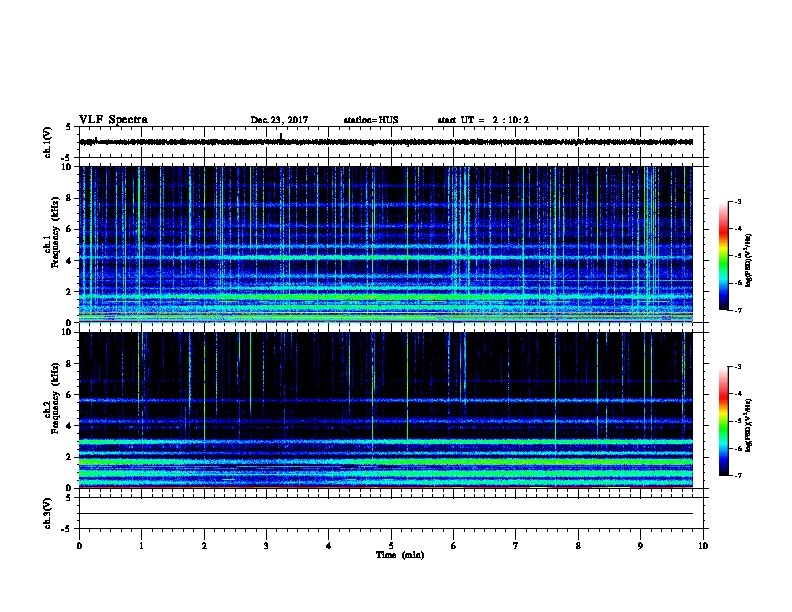Click the ch.2 "Frequency (kHz)" axis label
Image resolution: width=792 pixels, height=612 pixels.
click(x=55, y=398)
